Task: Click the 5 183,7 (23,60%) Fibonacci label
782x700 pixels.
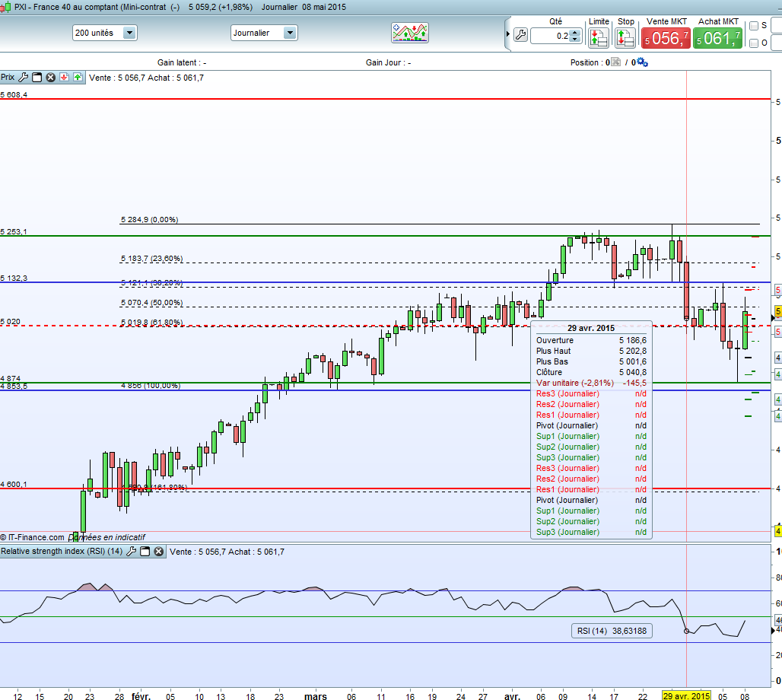Action: [151, 259]
